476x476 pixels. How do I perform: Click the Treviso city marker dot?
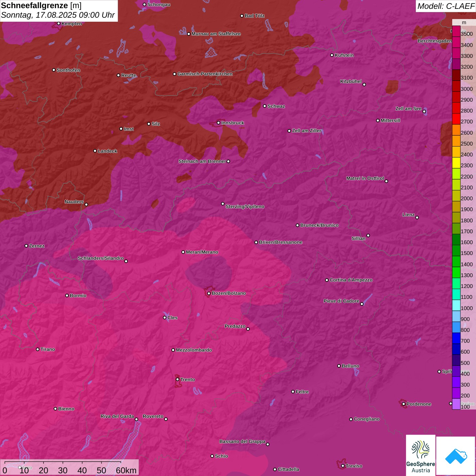click(x=343, y=466)
